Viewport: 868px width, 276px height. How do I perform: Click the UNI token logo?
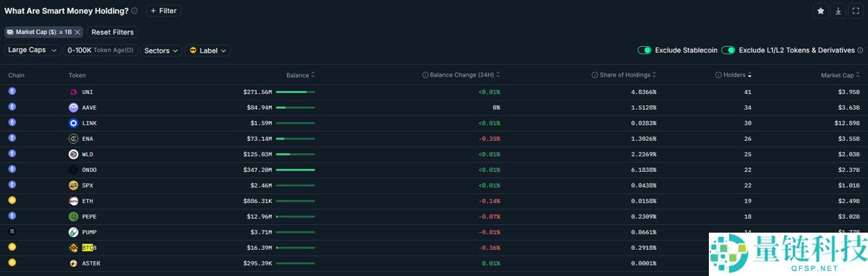point(73,92)
